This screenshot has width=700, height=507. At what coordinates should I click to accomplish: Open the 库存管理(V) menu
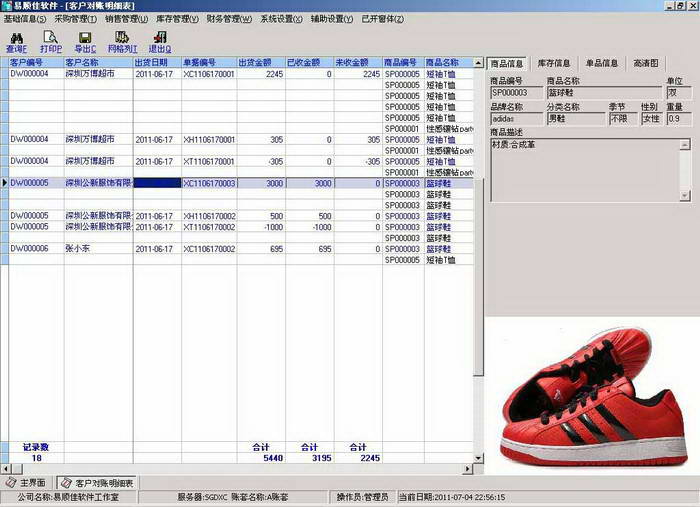[177, 19]
